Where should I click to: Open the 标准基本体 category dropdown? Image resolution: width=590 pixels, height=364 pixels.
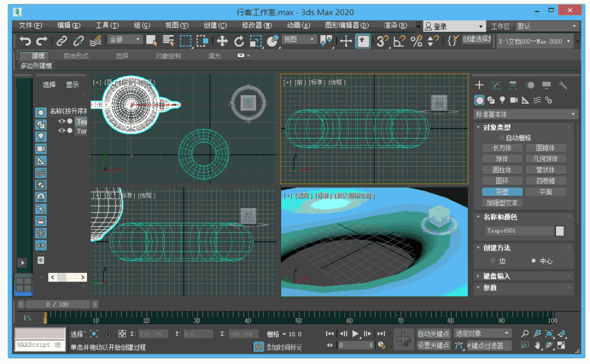tap(525, 114)
